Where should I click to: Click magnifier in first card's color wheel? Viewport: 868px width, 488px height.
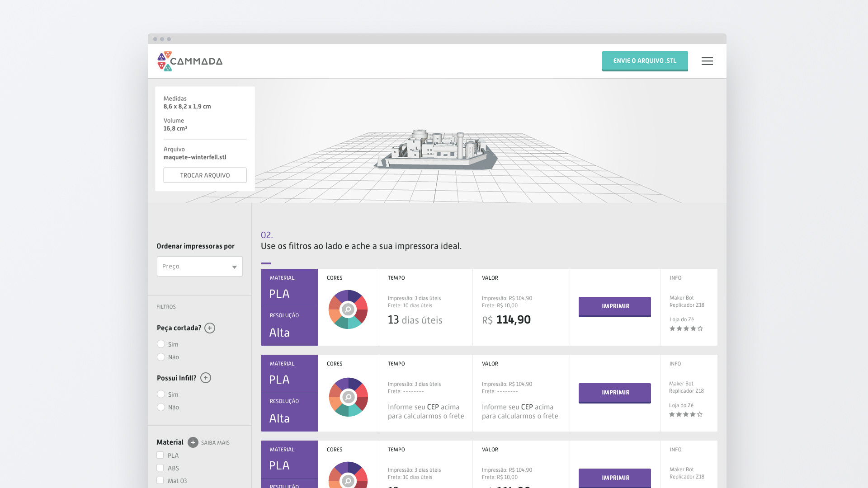tap(348, 310)
